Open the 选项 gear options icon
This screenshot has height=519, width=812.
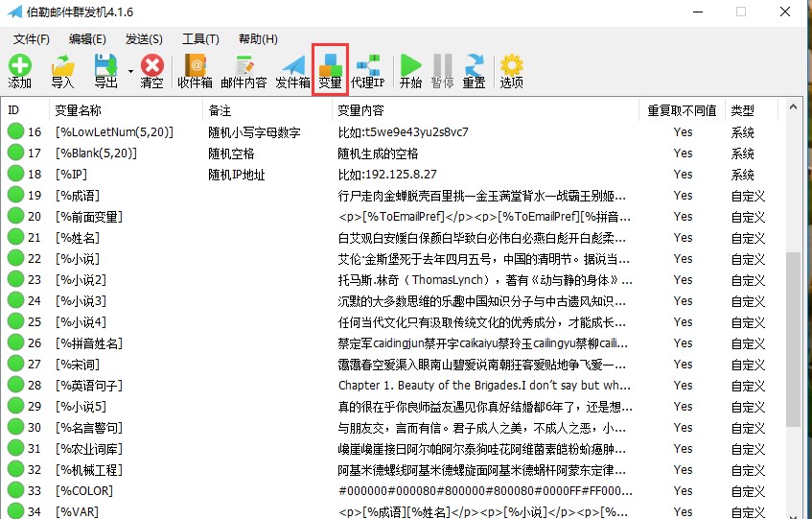click(512, 71)
